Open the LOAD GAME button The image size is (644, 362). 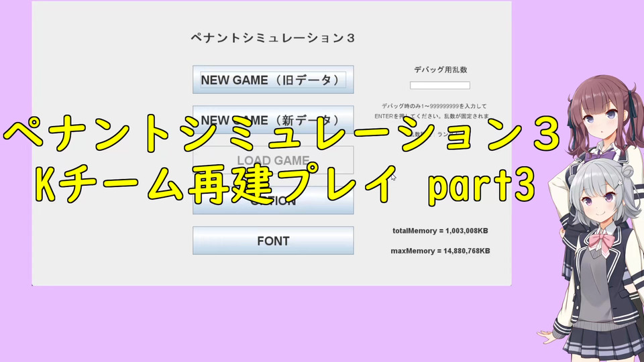[x=273, y=160]
